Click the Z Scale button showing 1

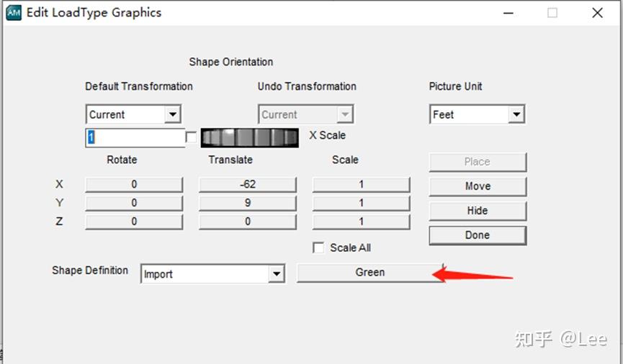tap(361, 222)
